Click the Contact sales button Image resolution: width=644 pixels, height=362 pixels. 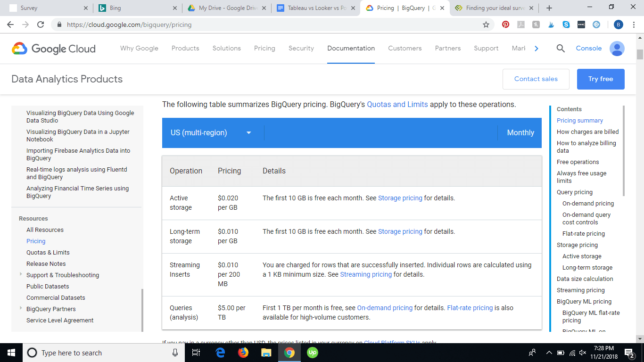tap(536, 79)
